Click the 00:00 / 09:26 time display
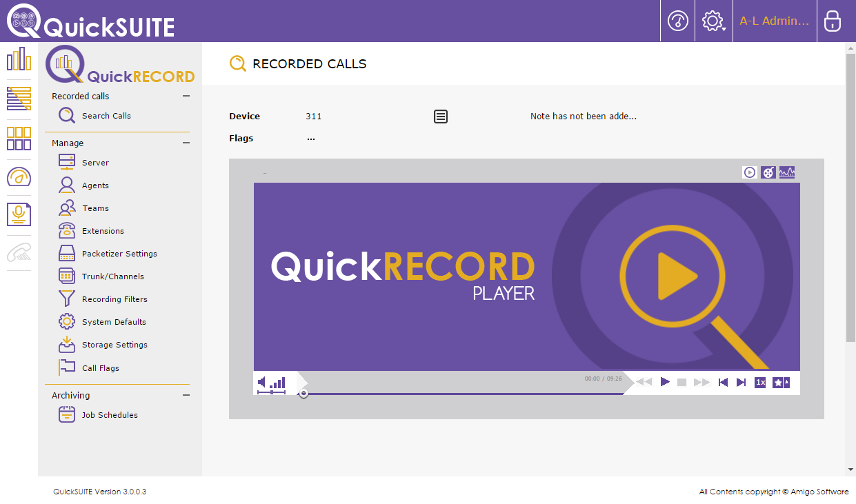This screenshot has height=504, width=856. (x=603, y=379)
